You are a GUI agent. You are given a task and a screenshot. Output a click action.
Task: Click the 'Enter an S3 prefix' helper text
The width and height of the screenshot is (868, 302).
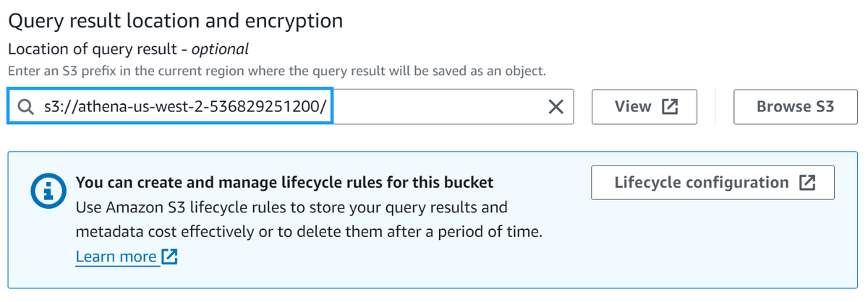[276, 71]
